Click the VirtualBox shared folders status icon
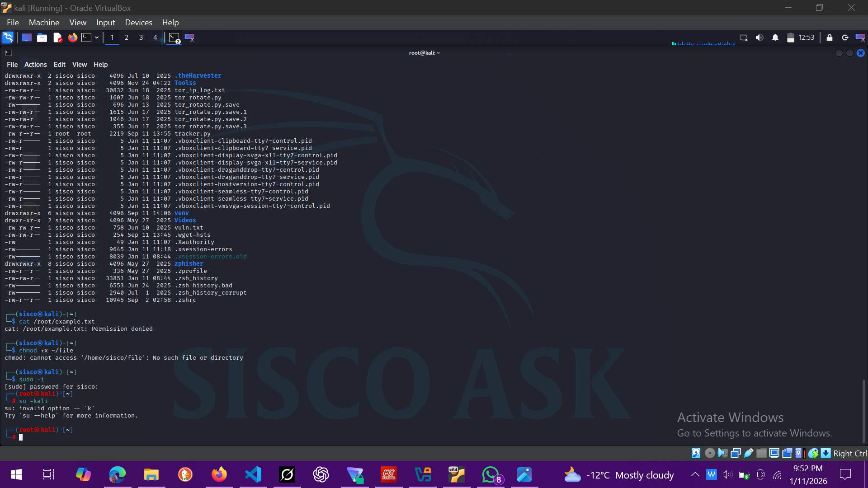Image resolution: width=868 pixels, height=488 pixels. (761, 453)
